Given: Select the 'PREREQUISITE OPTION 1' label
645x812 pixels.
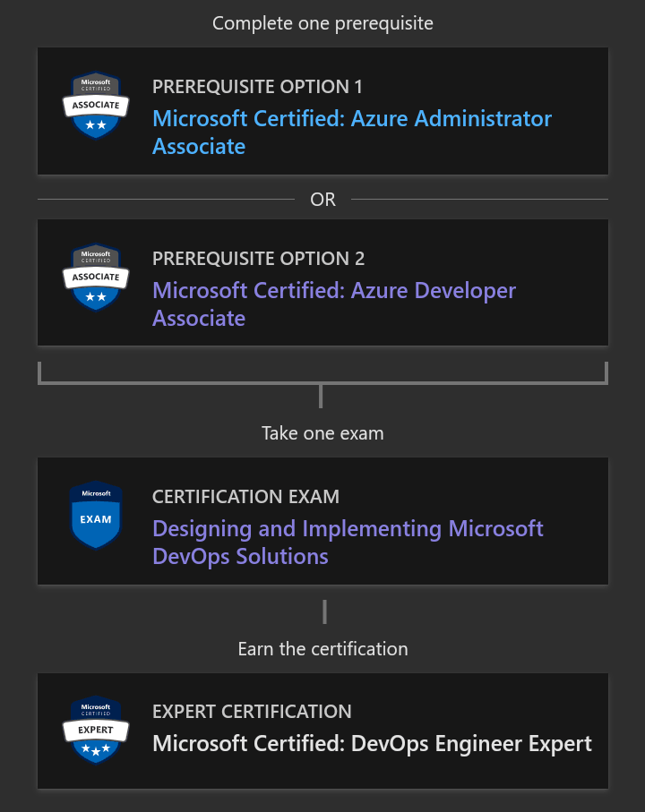Looking at the screenshot, I should [257, 87].
